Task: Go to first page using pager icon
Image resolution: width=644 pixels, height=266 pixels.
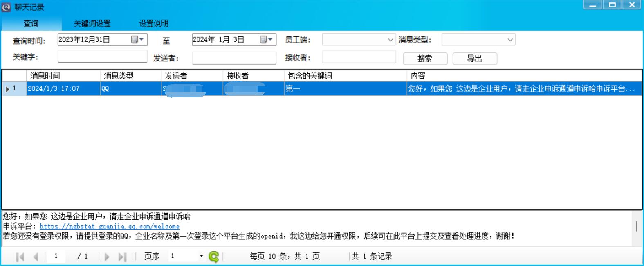Action: tap(20, 257)
